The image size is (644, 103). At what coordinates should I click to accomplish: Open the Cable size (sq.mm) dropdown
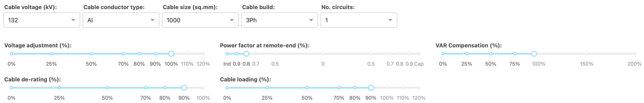point(200,20)
